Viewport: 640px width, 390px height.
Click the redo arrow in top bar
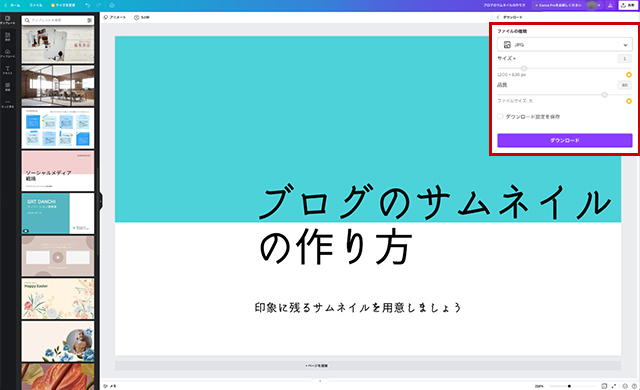tap(98, 5)
